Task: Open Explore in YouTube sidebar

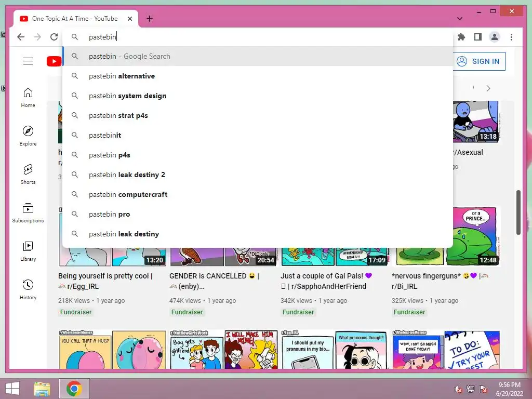Action: (x=28, y=136)
